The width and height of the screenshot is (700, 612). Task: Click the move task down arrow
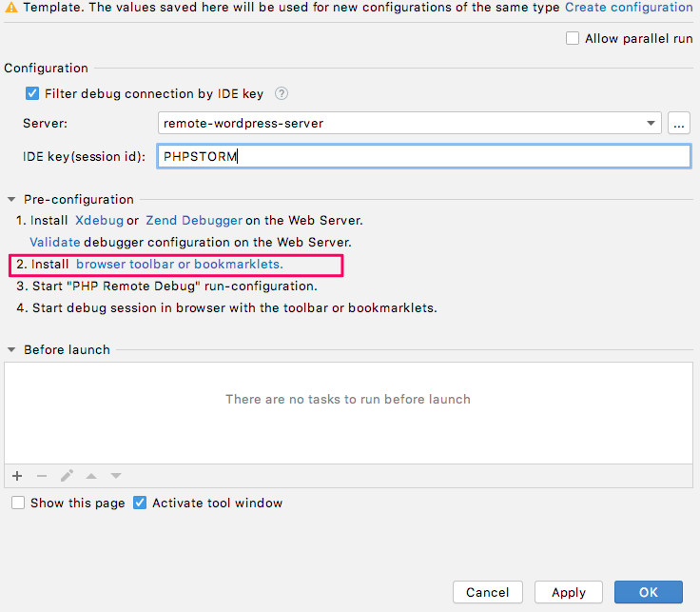[116, 476]
